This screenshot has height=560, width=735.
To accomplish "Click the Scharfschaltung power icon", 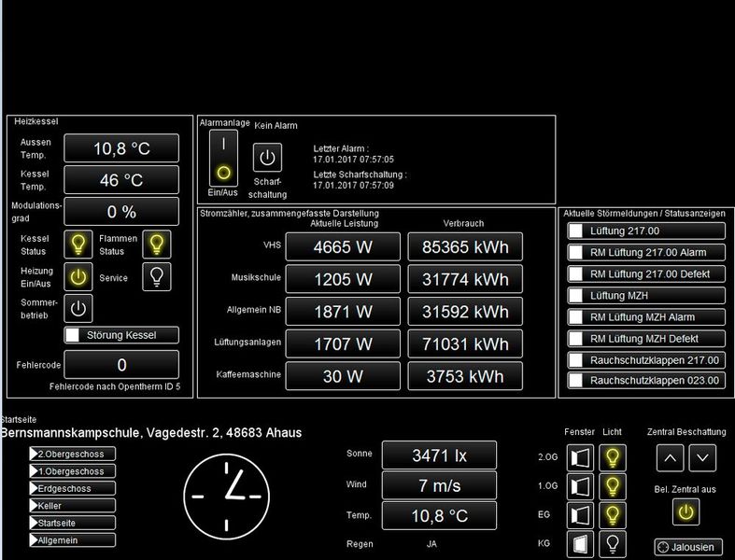I will click(x=267, y=158).
